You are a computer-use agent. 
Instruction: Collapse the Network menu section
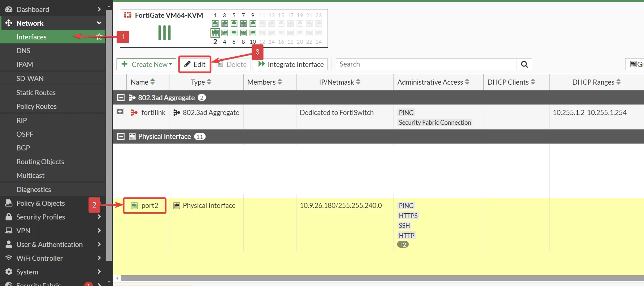(x=99, y=23)
